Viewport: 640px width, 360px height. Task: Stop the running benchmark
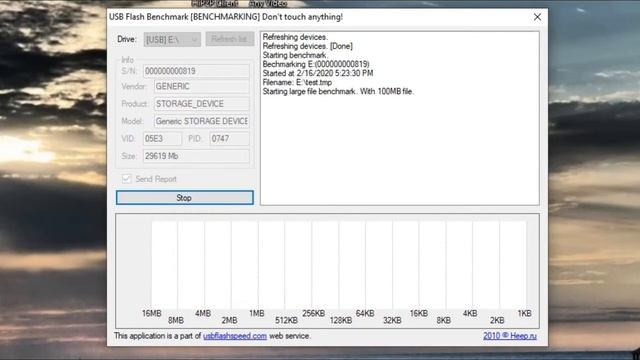pos(184,198)
